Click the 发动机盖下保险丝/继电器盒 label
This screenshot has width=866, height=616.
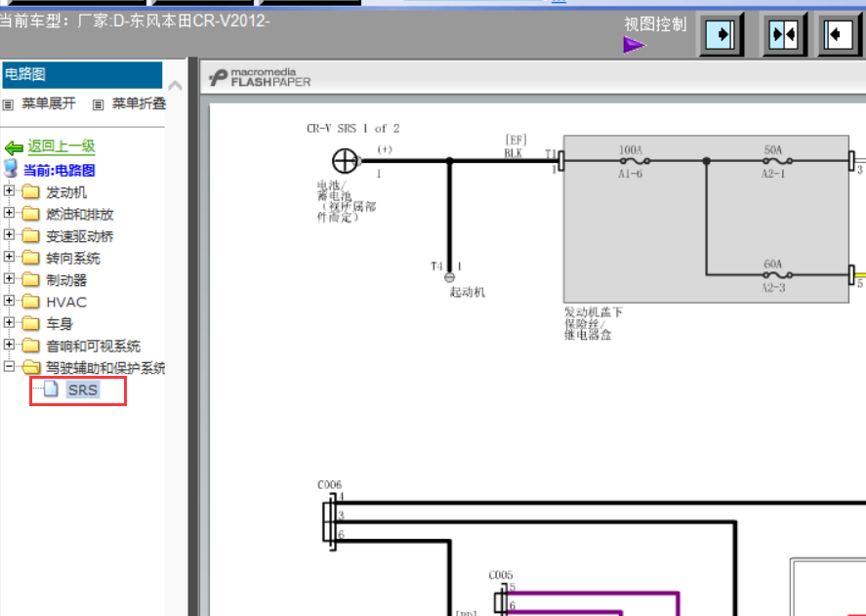593,323
